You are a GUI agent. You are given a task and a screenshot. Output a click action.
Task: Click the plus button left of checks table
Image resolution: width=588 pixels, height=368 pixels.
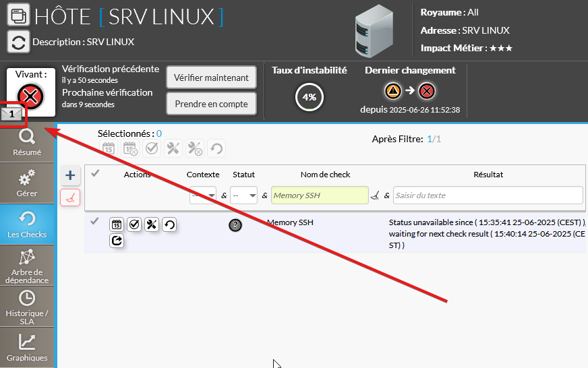click(71, 176)
